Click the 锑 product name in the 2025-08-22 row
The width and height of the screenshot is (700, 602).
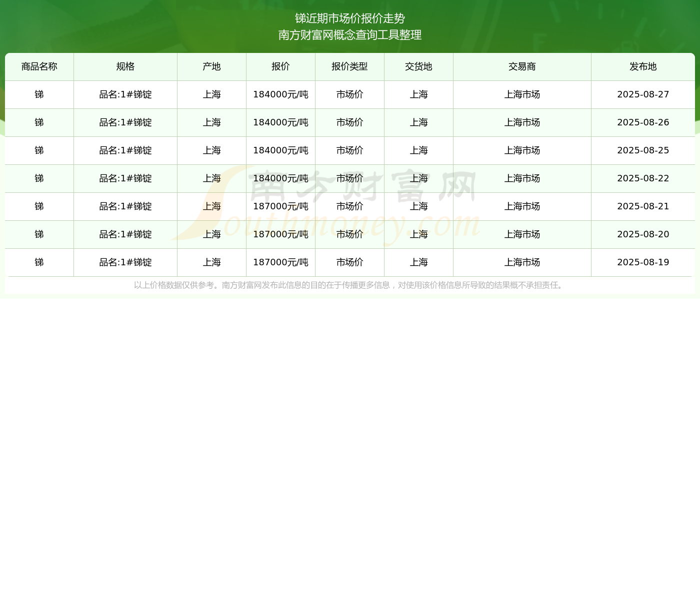39,178
